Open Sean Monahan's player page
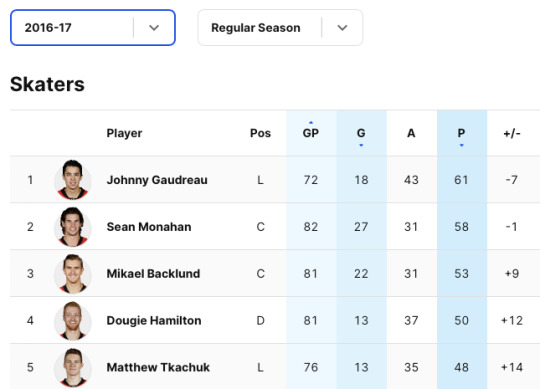Image resolution: width=540 pixels, height=389 pixels. (x=149, y=227)
